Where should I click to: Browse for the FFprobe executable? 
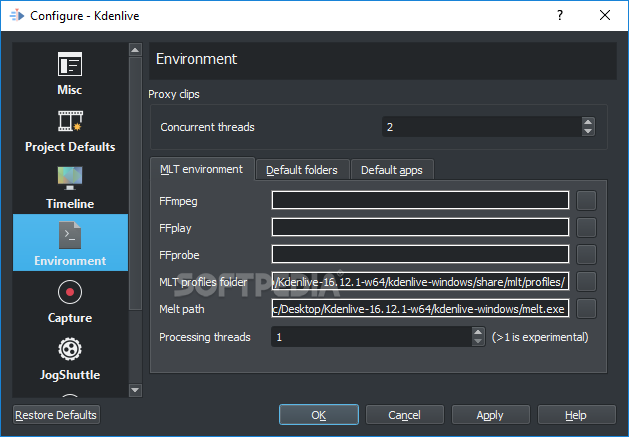pyautogui.click(x=586, y=254)
